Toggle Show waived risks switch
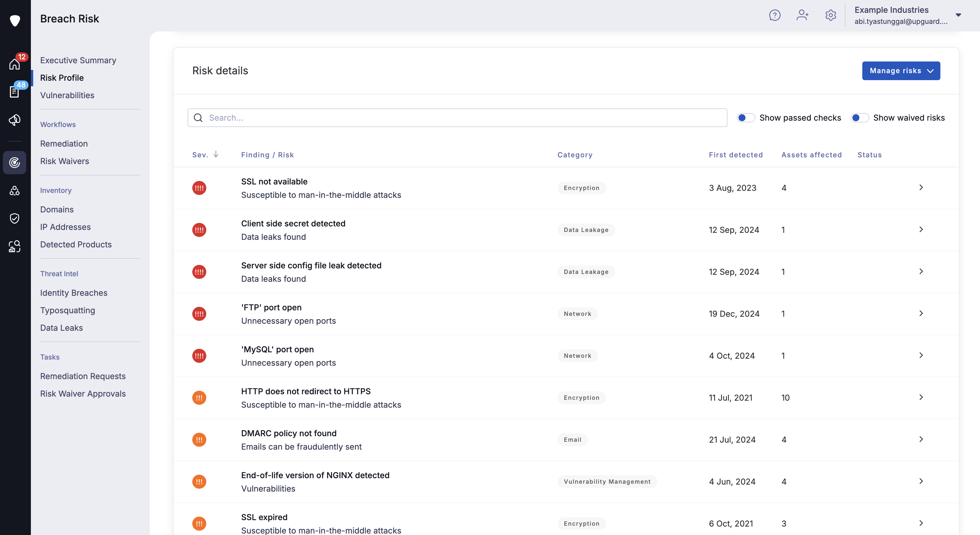 859,118
